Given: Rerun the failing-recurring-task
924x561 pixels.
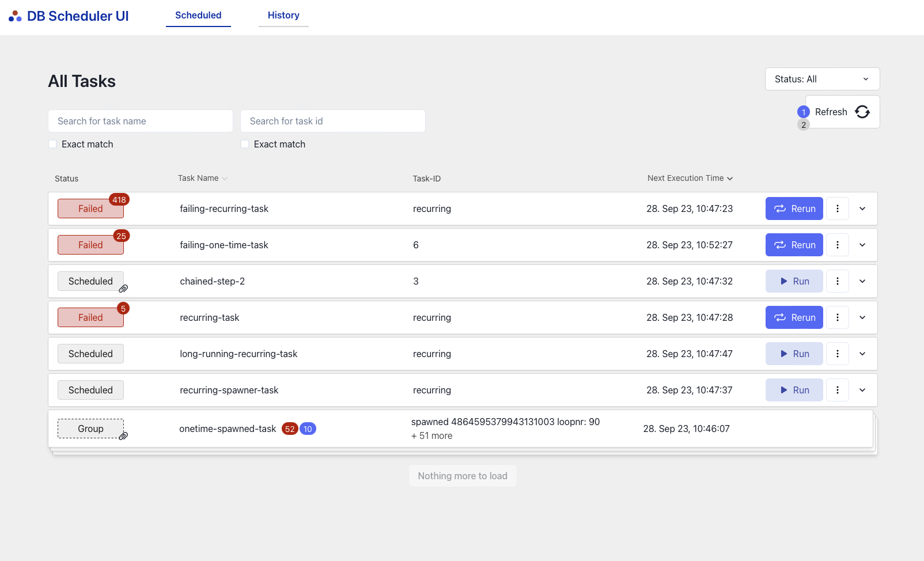Looking at the screenshot, I should point(794,209).
